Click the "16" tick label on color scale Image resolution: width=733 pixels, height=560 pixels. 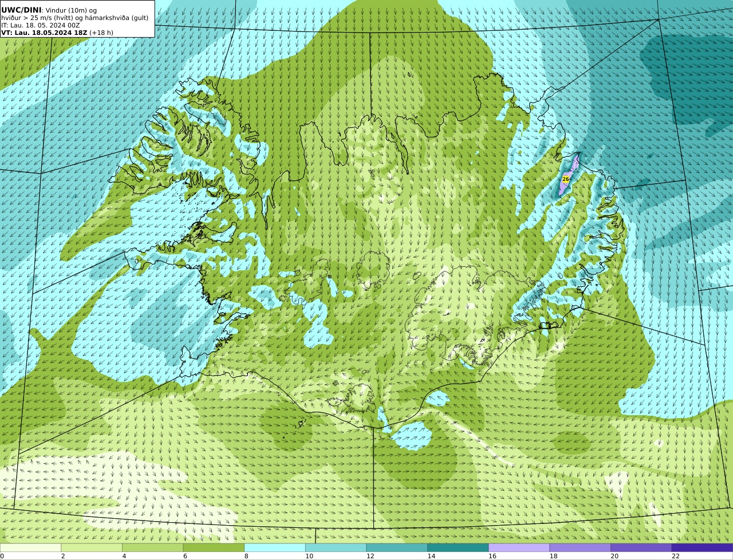492,556
